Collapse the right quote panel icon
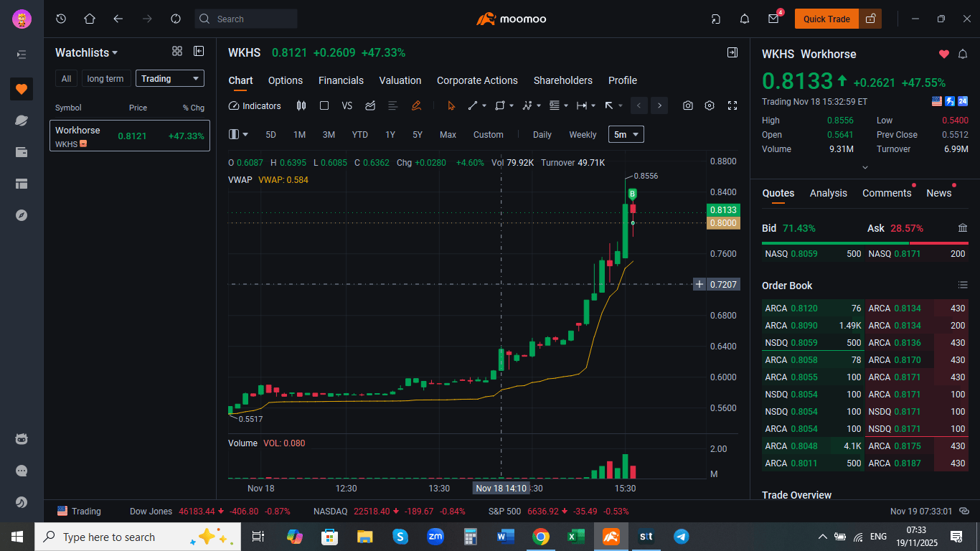Screen dimensions: 980x551 (732, 52)
